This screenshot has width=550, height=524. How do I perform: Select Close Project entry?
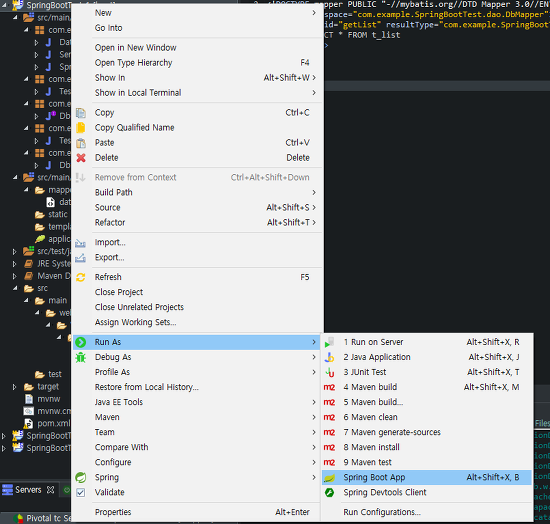[196, 292]
